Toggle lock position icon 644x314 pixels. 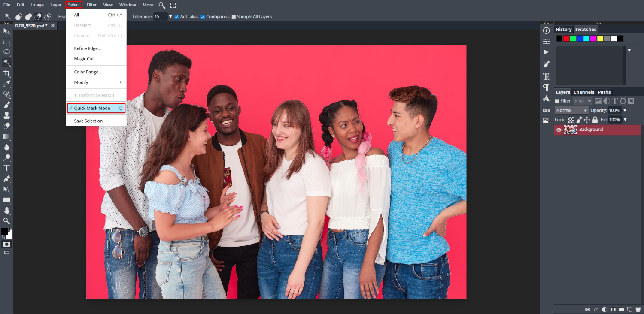[x=587, y=120]
